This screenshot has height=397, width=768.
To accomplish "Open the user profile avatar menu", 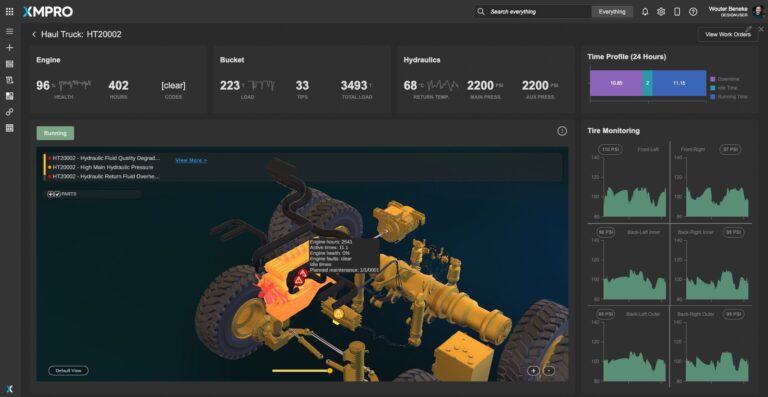I will pyautogui.click(x=759, y=12).
